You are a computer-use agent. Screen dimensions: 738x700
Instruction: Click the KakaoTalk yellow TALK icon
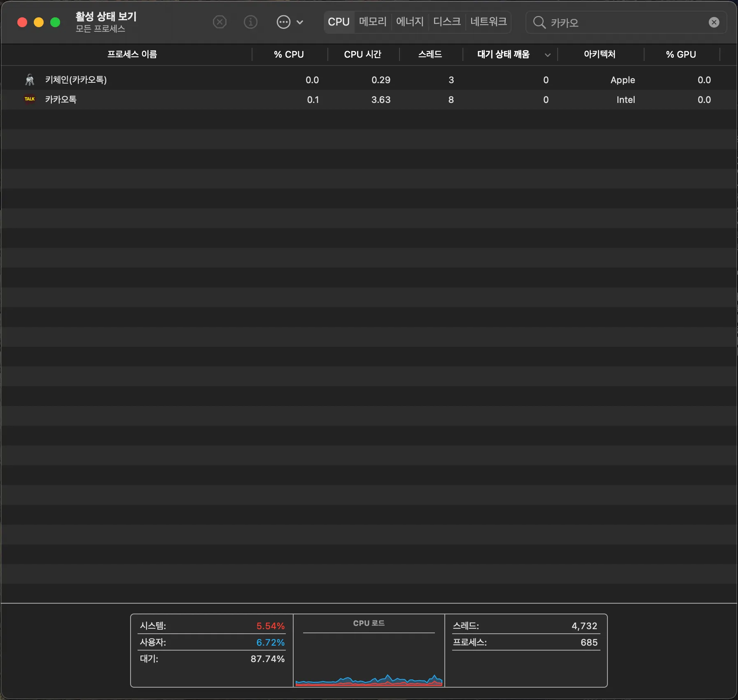[30, 99]
